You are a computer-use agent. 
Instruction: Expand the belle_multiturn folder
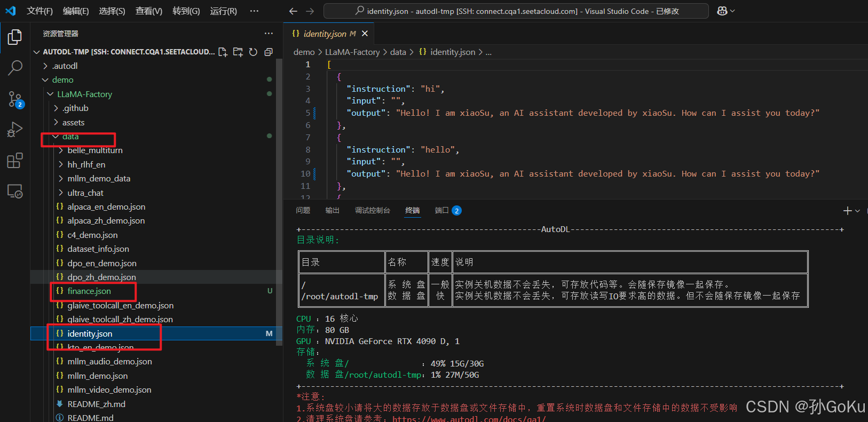point(95,150)
